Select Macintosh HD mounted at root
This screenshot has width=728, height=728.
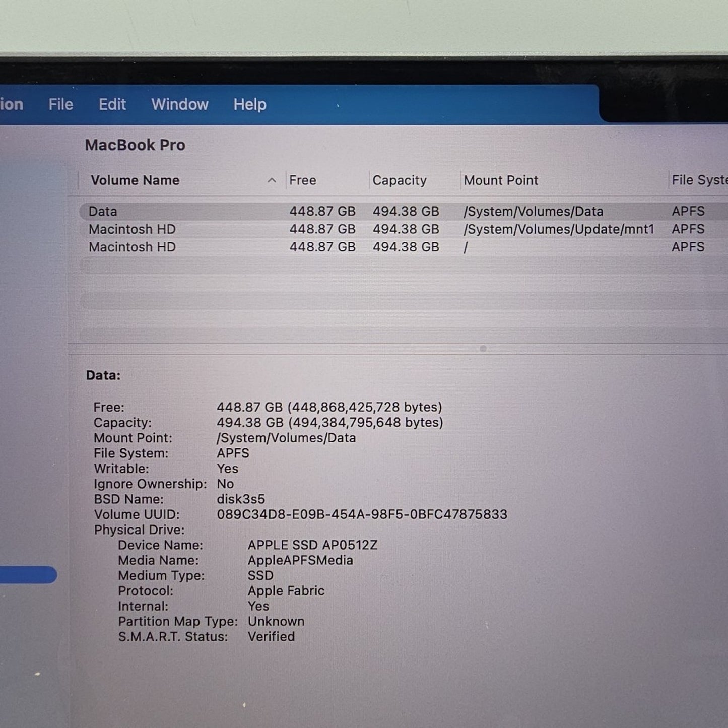(x=202, y=247)
